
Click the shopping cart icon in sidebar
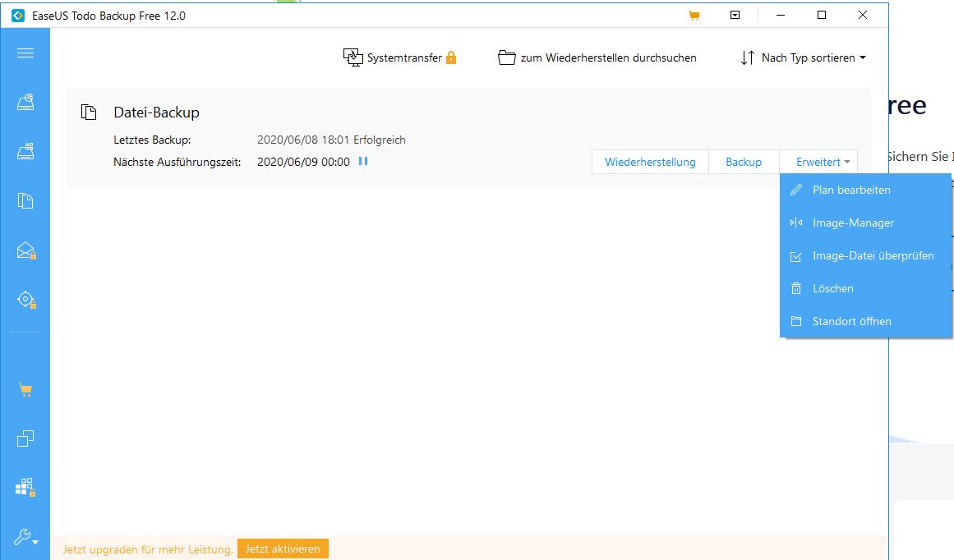coord(25,390)
